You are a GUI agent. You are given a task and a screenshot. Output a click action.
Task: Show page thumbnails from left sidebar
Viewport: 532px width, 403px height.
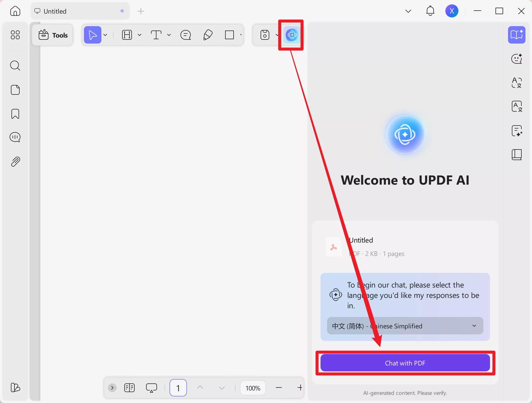pos(15,90)
